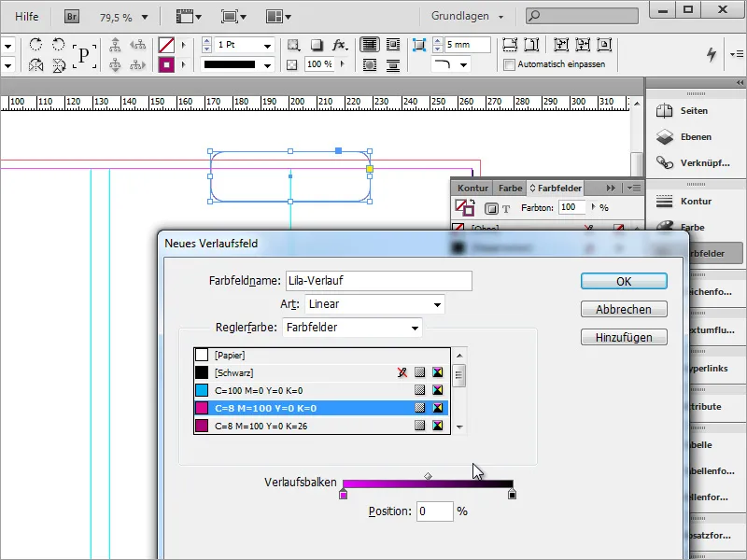Viewport: 747px width, 560px height.
Task: Open control panel flyout menu
Action: pos(736,54)
